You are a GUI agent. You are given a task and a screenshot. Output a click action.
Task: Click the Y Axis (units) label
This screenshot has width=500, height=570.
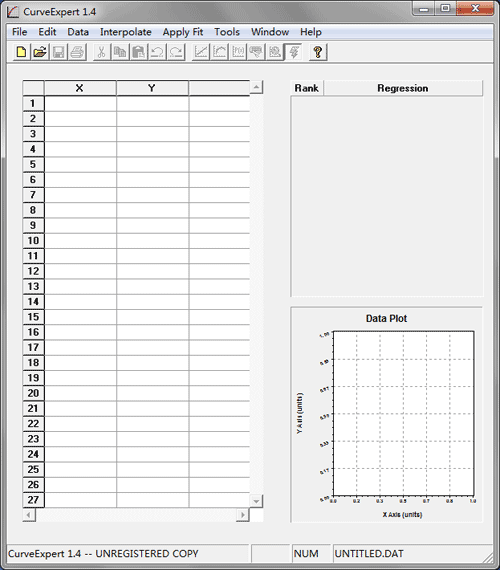[299, 413]
